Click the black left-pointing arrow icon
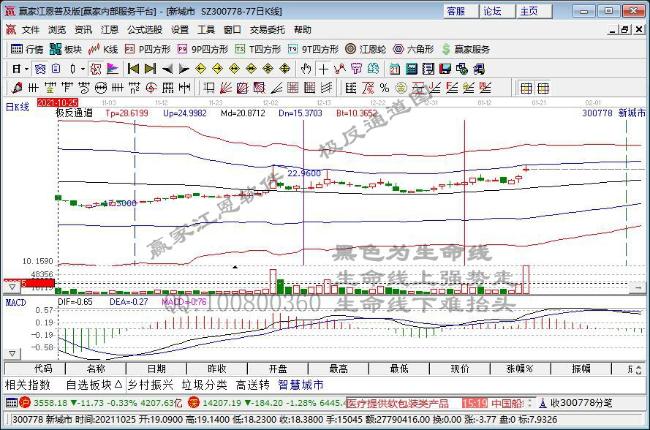This screenshot has height=430, width=650. click(x=167, y=68)
